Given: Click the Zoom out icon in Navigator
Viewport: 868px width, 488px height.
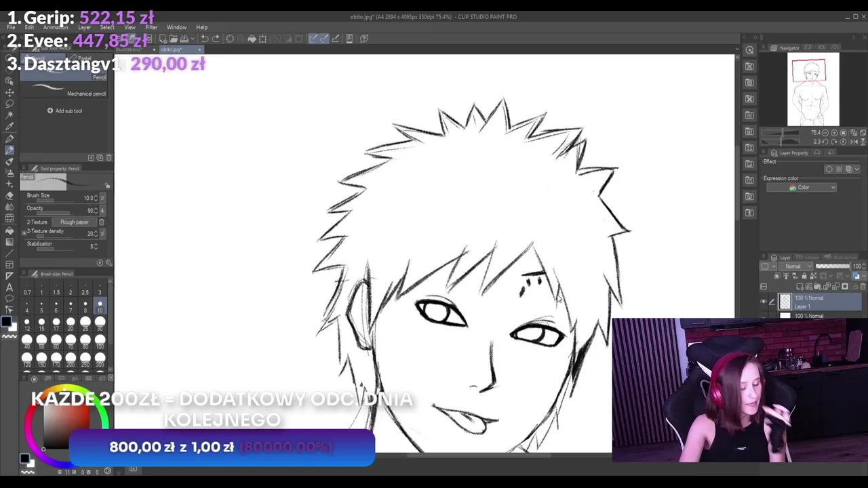Looking at the screenshot, I should (826, 133).
